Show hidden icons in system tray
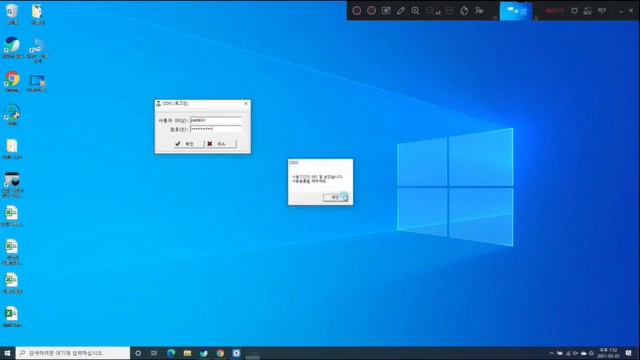 coord(551,353)
